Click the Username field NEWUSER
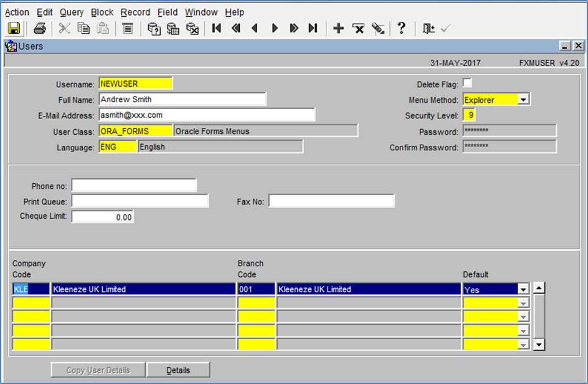The width and height of the screenshot is (588, 384). pos(136,84)
